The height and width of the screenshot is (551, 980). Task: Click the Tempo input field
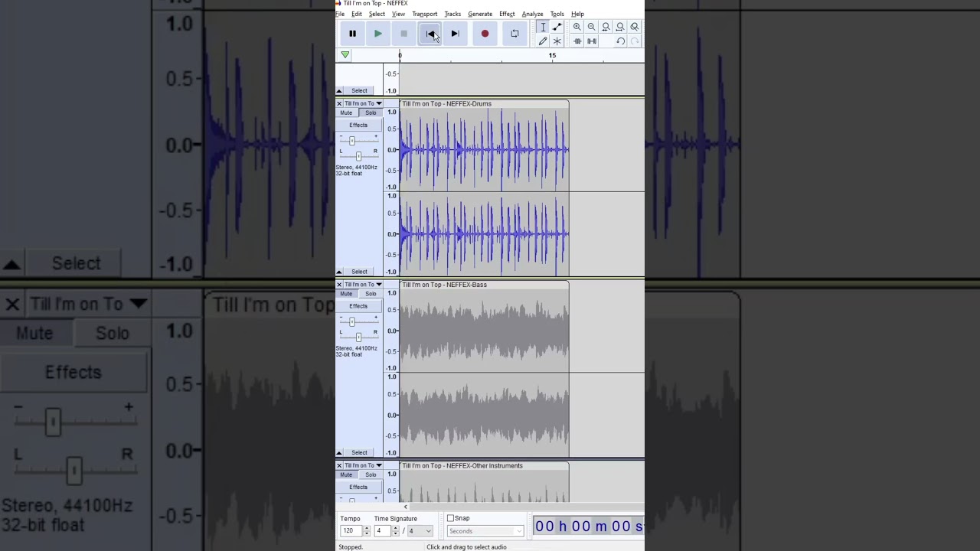[351, 531]
